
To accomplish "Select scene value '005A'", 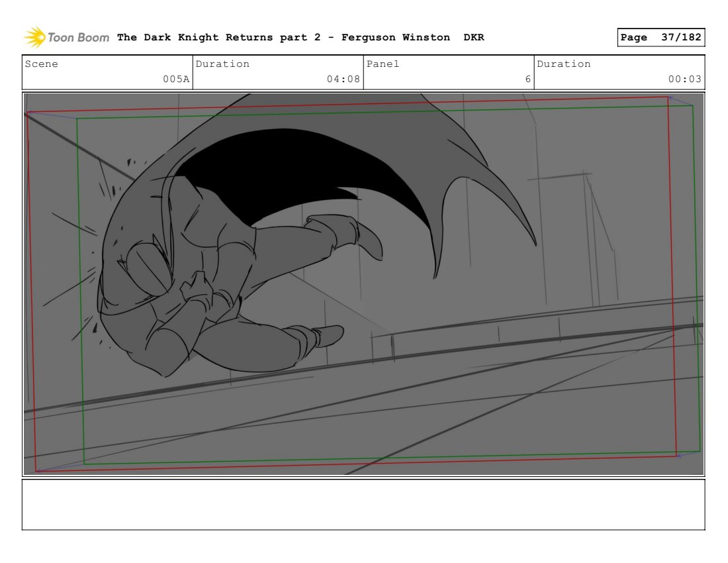I will click(176, 79).
